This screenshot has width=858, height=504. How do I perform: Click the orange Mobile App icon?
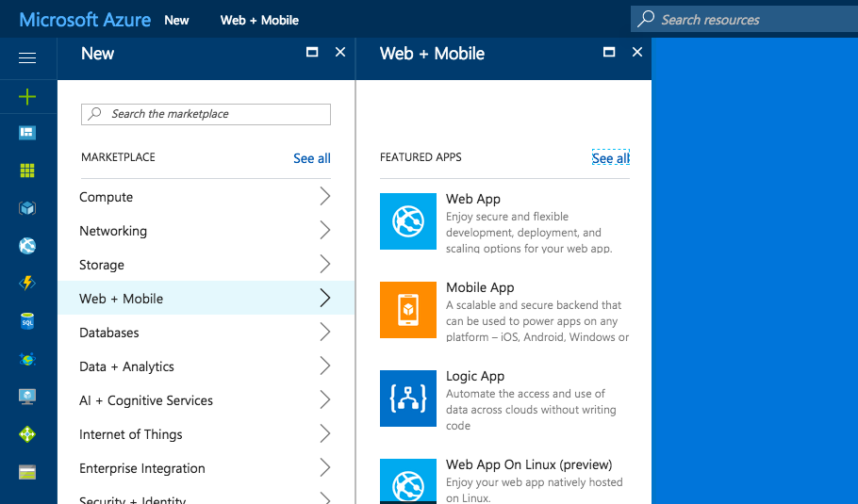(408, 310)
